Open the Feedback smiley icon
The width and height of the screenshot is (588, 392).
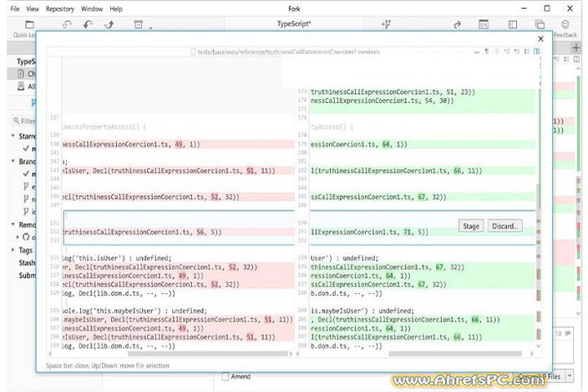[565, 24]
